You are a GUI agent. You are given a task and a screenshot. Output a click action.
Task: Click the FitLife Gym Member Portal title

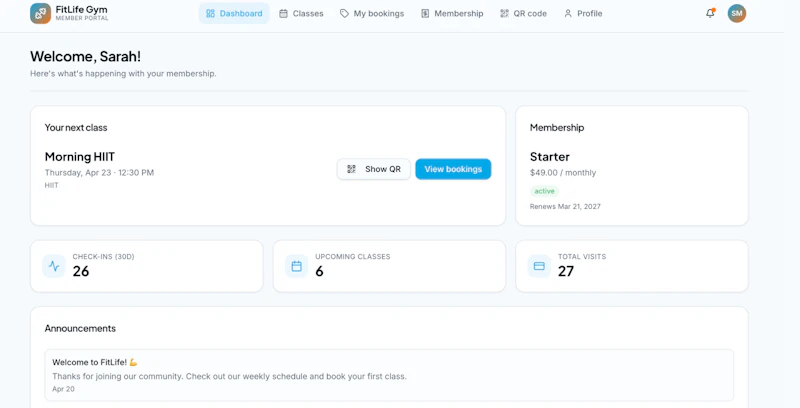pos(82,13)
